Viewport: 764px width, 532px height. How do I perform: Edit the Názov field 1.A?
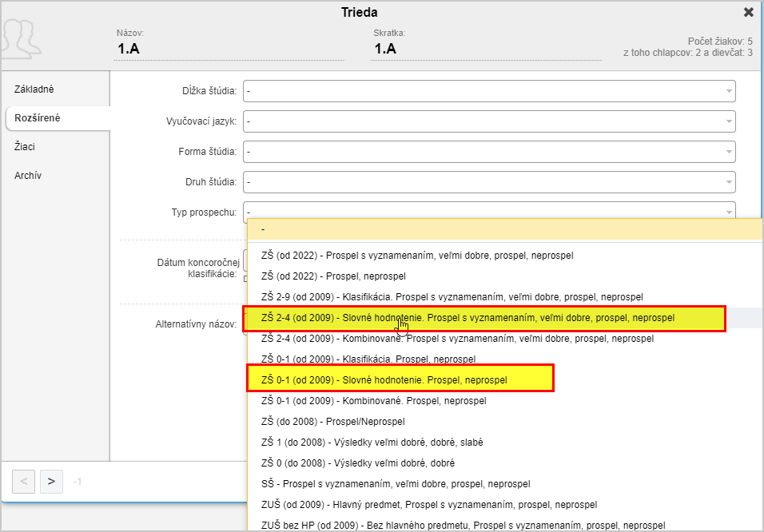pyautogui.click(x=229, y=49)
